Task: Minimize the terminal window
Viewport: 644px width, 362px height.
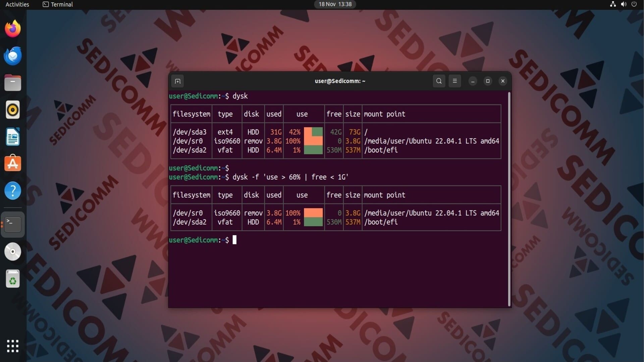Action: (473, 81)
